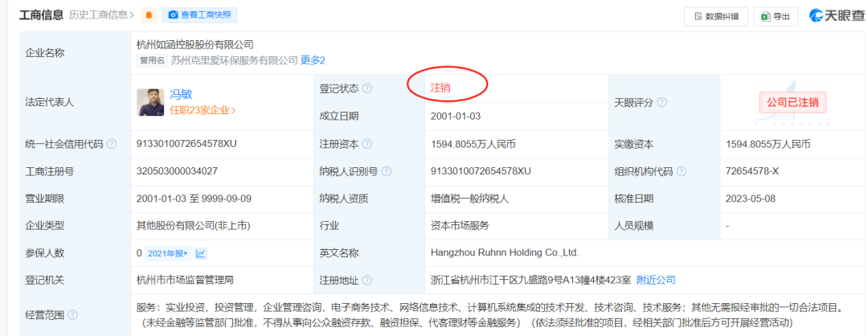Select industry value 资本市场服务
The image size is (868, 336).
[460, 226]
